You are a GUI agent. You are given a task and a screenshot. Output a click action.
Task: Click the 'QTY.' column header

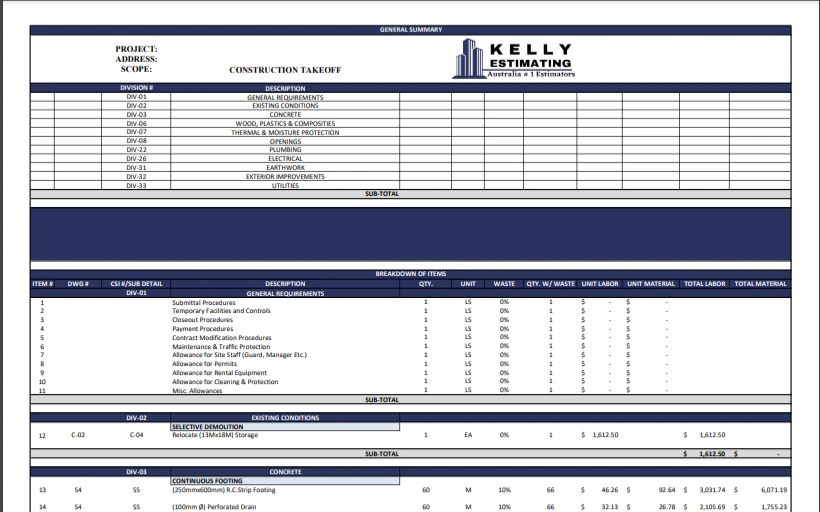tap(426, 284)
